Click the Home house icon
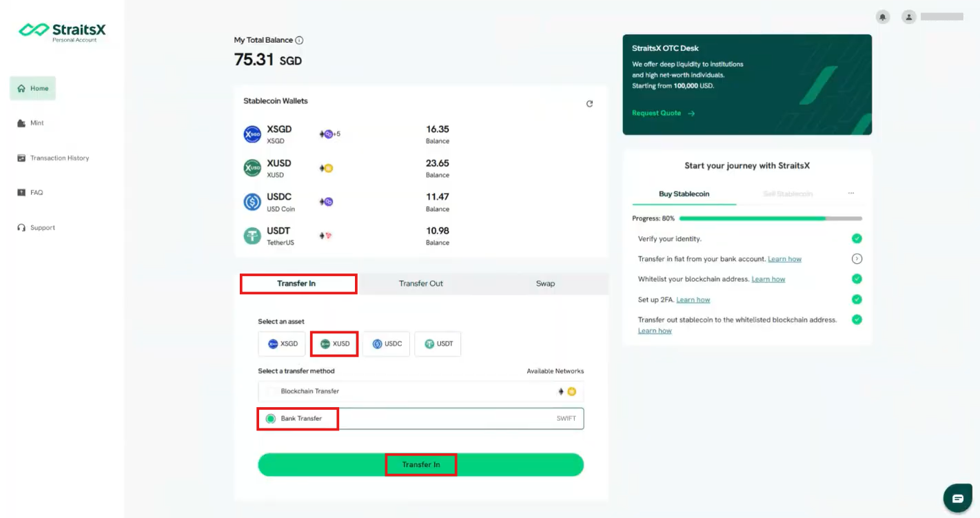The width and height of the screenshot is (980, 518). 21,88
